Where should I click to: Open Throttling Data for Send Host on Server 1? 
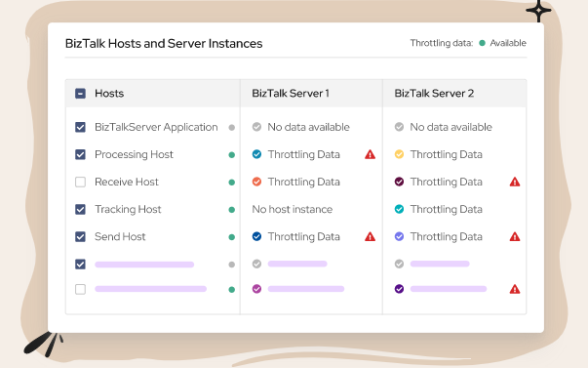[x=303, y=237]
